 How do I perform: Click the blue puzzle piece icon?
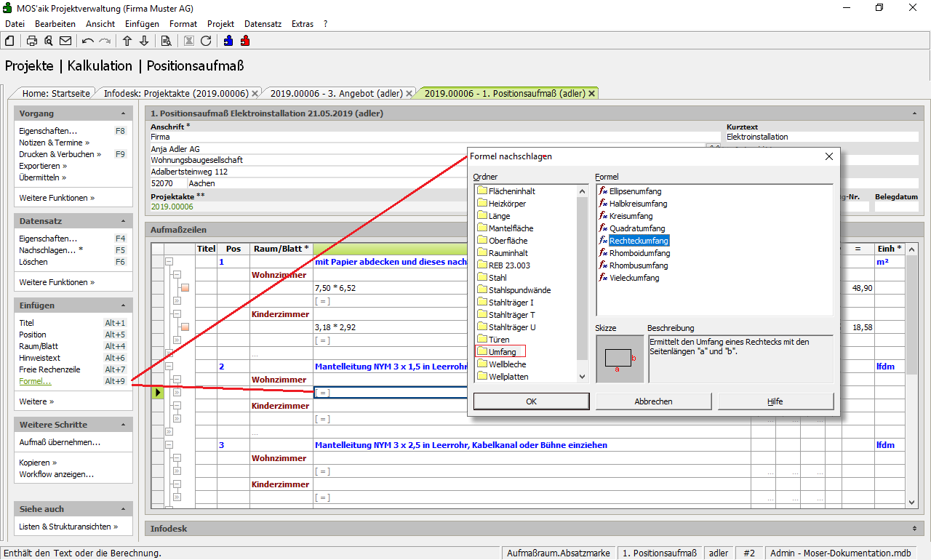tap(228, 41)
